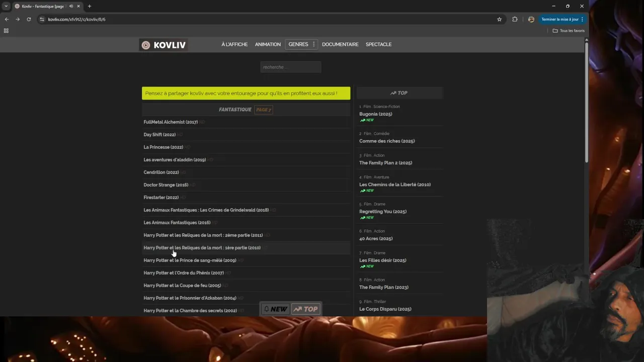Go forward with the browser forward arrow

click(18, 19)
